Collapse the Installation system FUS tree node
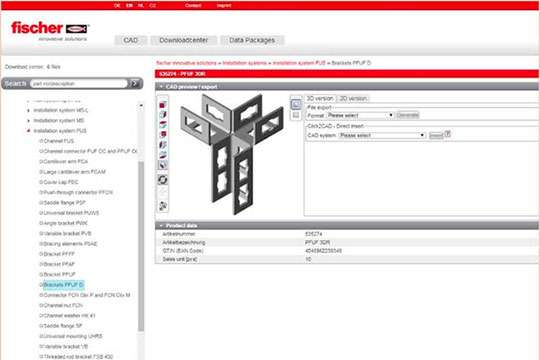 [x=29, y=131]
